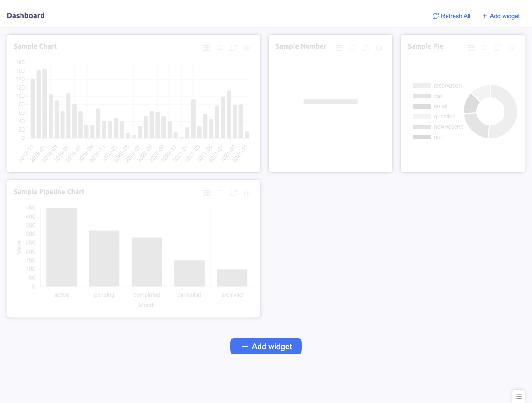The width and height of the screenshot is (532, 403).
Task: Expand the list menu on Sample Chart
Action: click(x=220, y=48)
